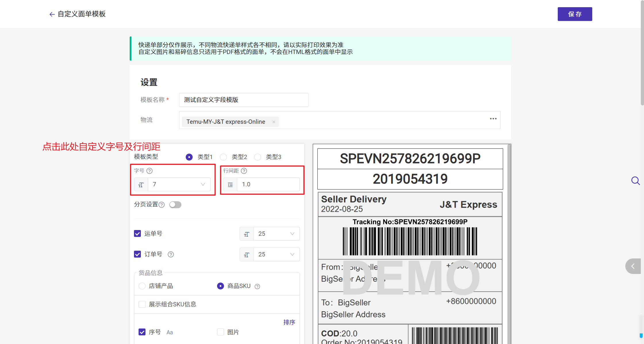Click the 保存 button
Screen dimensions: 644x344
(x=575, y=14)
